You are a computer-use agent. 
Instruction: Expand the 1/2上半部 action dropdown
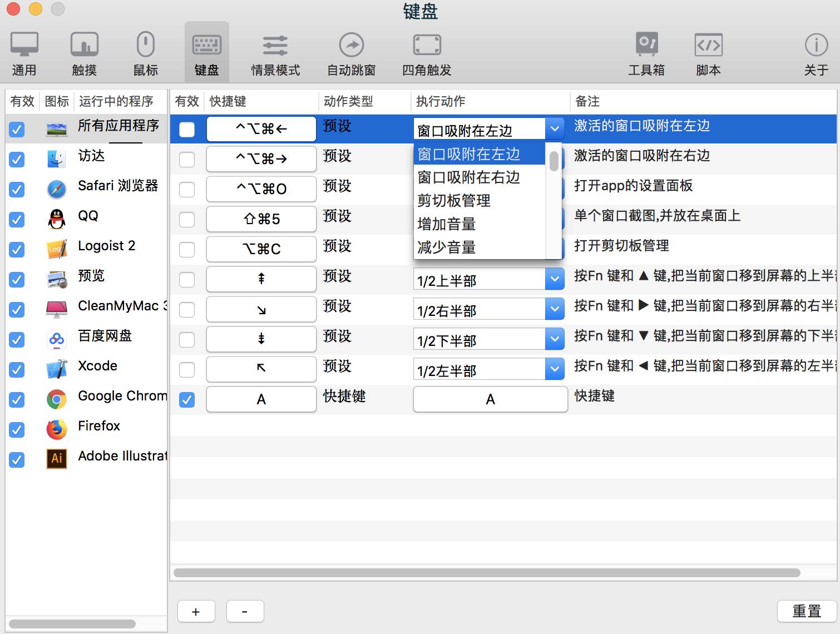pos(555,279)
